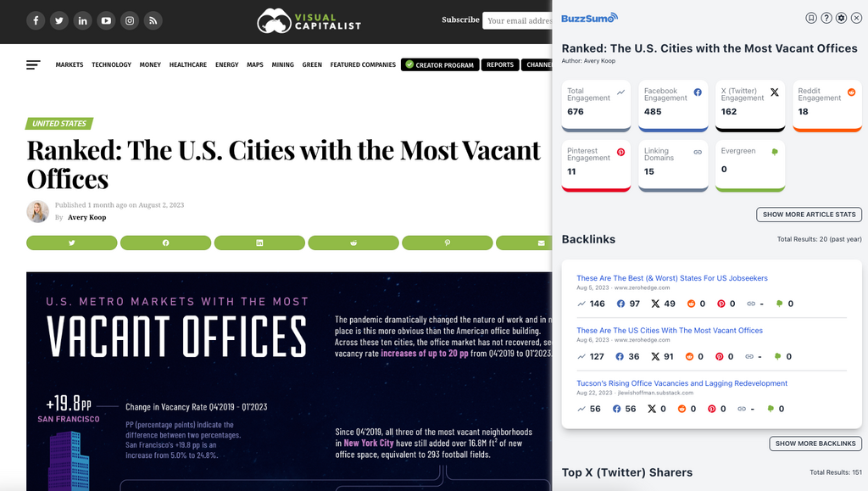This screenshot has width=868, height=491.
Task: Open Visual Capitalist Instagram icon in header
Action: point(130,20)
